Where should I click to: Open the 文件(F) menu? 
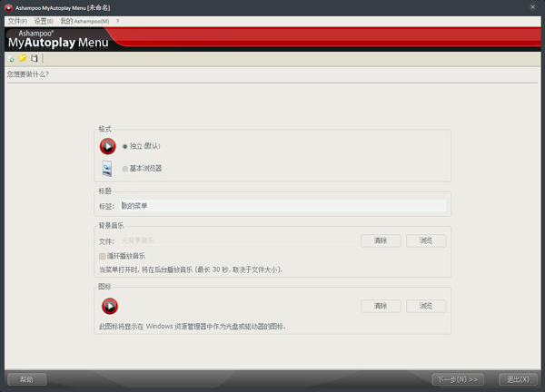pos(17,21)
